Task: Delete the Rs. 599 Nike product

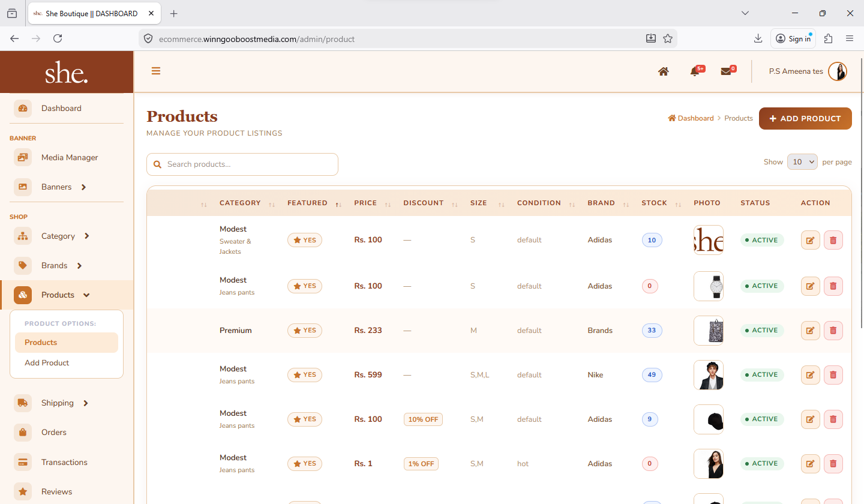Action: 833,375
